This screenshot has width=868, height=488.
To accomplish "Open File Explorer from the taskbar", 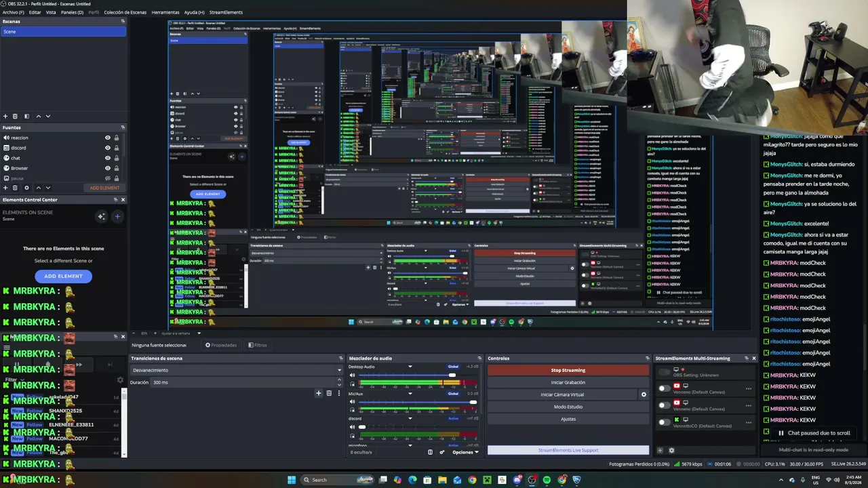I will pyautogui.click(x=442, y=480).
